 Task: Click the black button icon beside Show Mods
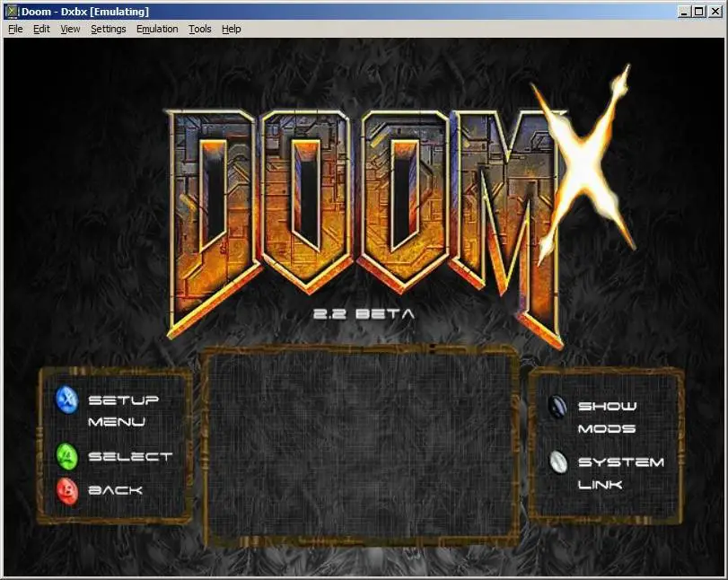pyautogui.click(x=557, y=407)
